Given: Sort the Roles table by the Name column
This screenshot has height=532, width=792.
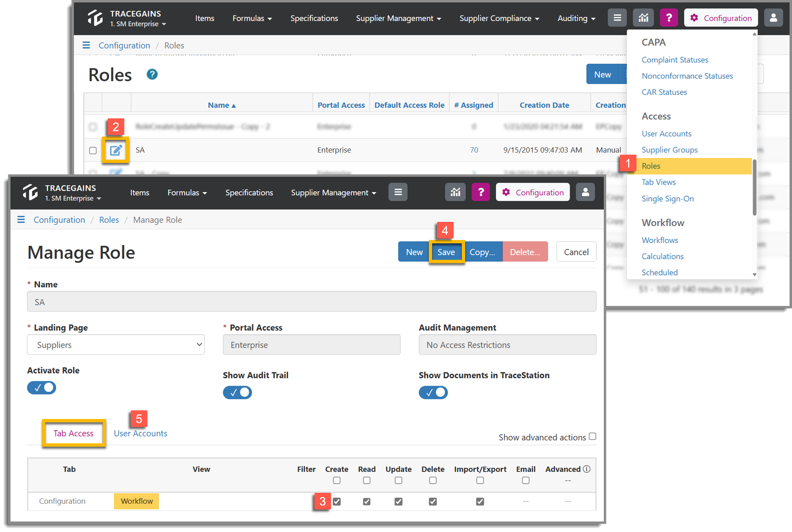Looking at the screenshot, I should click(x=222, y=105).
